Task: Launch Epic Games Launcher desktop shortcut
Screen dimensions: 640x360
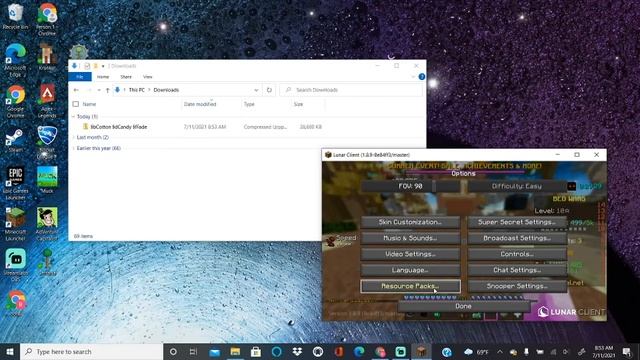Action: pyautogui.click(x=15, y=182)
